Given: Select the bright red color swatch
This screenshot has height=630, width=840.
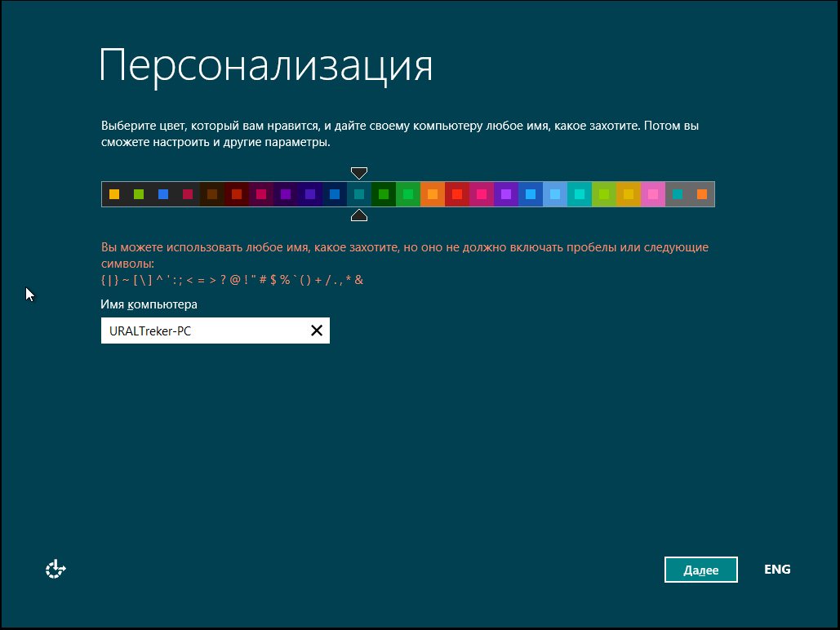Looking at the screenshot, I should point(457,194).
